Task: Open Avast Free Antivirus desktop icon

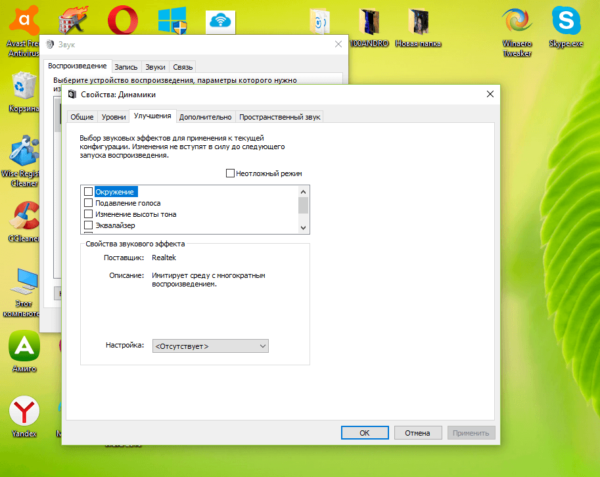Action: 24,29
